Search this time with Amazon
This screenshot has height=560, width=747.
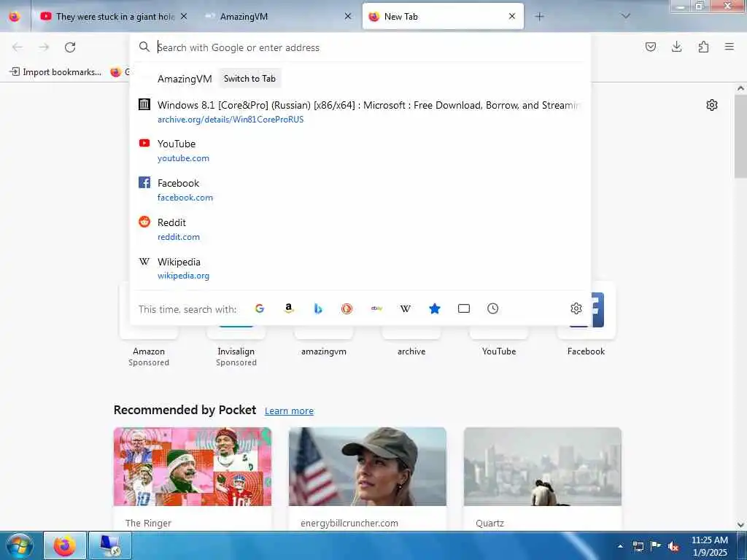(x=288, y=308)
